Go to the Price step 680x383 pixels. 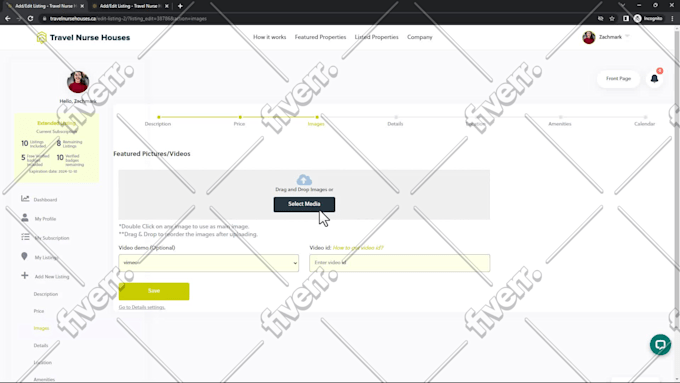(x=239, y=124)
